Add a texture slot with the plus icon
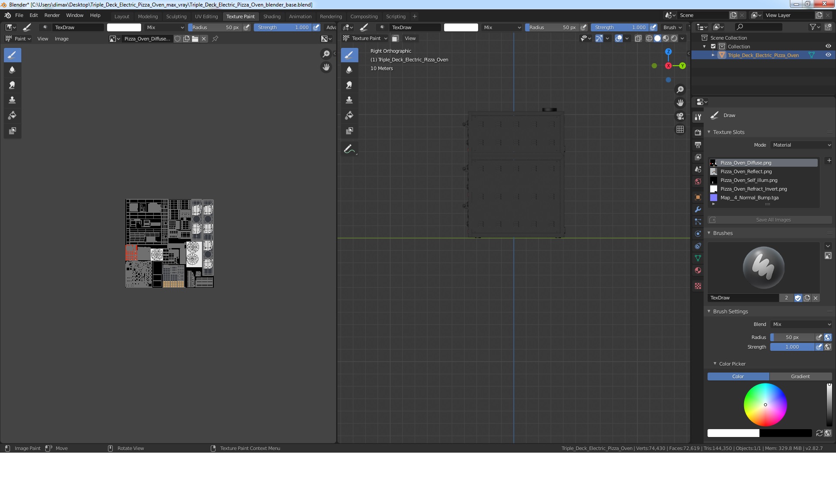 (x=829, y=161)
